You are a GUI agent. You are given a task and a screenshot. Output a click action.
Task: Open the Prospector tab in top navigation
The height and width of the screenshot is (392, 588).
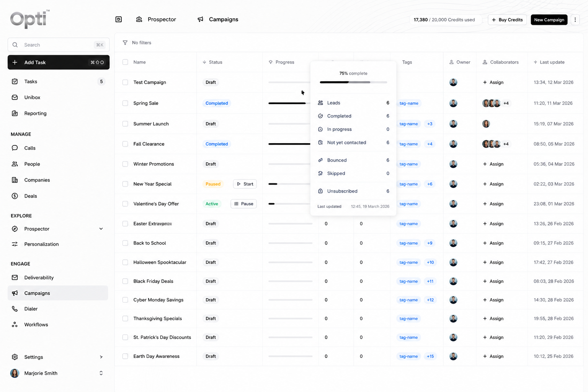point(156,19)
